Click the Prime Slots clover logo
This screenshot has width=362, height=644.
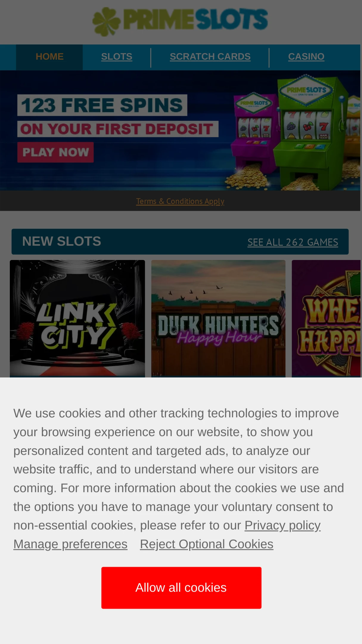click(x=180, y=21)
